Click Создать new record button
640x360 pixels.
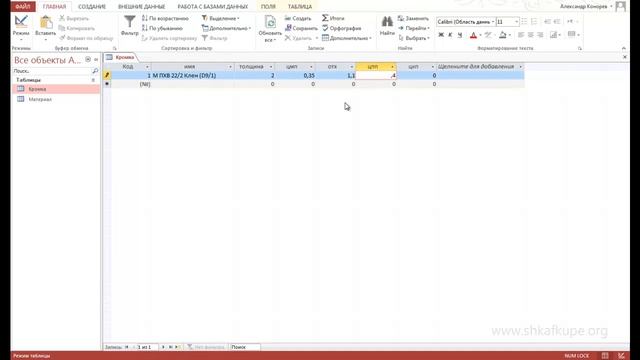[x=298, y=18]
